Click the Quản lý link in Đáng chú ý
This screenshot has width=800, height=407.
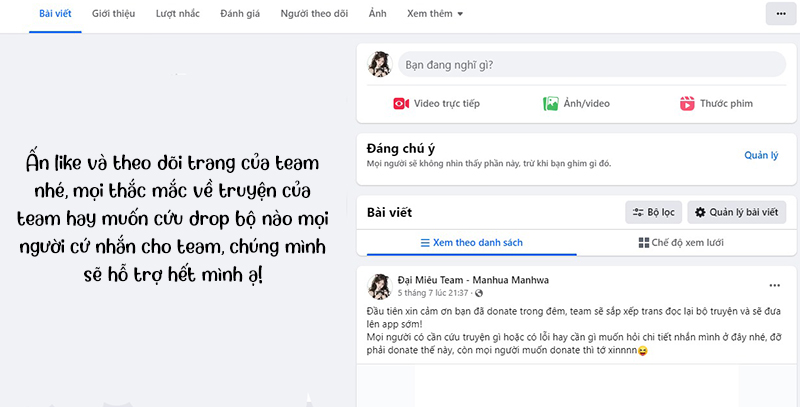pos(761,156)
